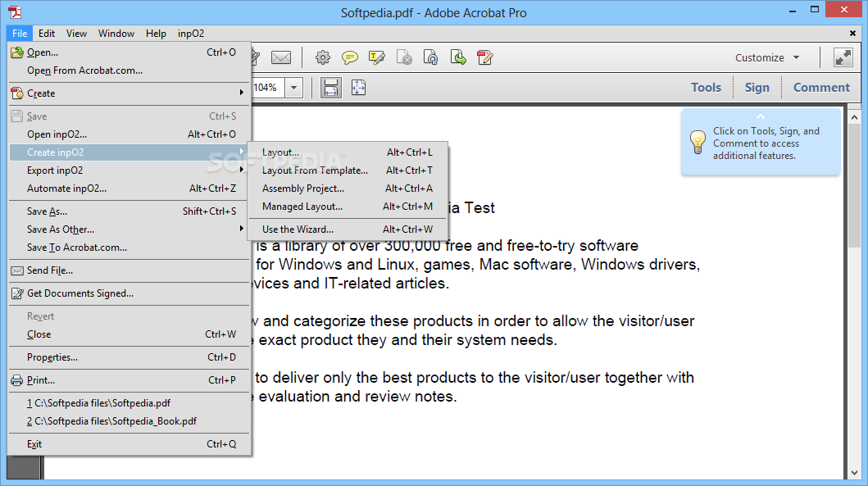This screenshot has height=486, width=868.
Task: Click the read mode expand arrows icon
Action: pos(843,57)
